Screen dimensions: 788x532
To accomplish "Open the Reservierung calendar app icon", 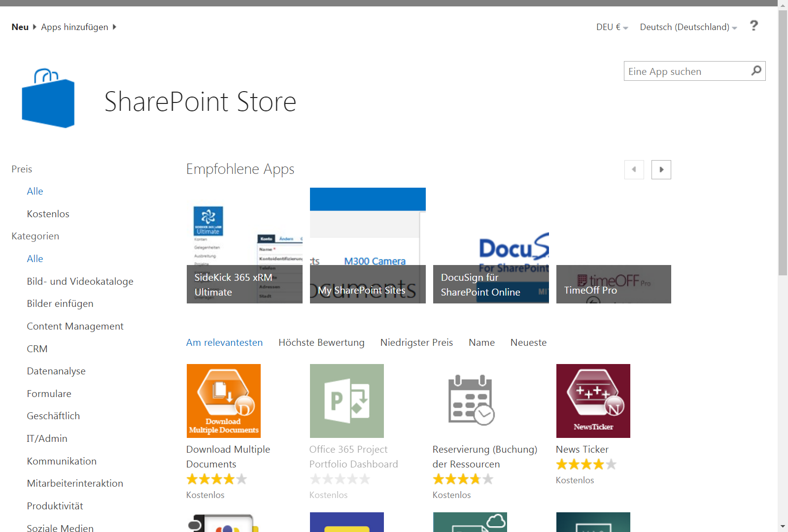I will 470,400.
